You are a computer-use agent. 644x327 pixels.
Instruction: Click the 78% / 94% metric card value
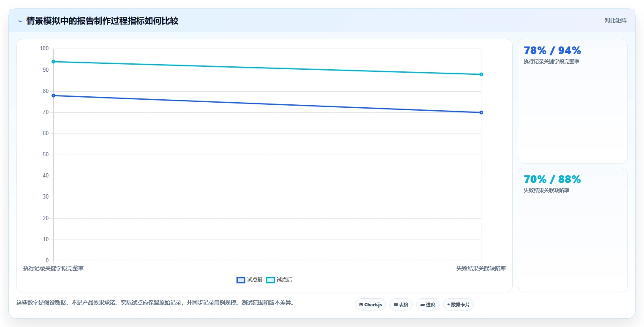[x=552, y=51]
